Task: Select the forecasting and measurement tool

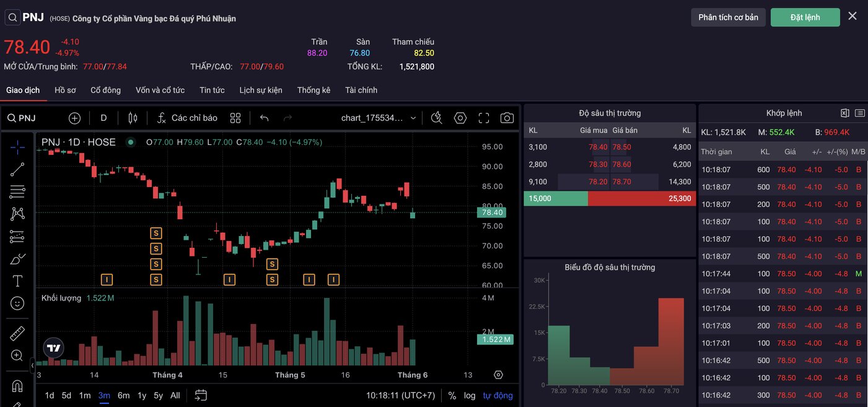Action: click(17, 236)
